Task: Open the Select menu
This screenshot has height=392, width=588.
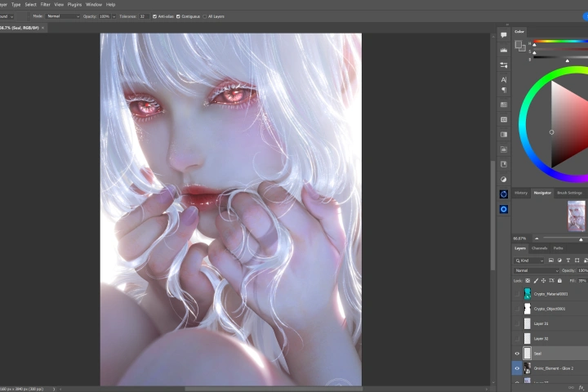Action: coord(30,5)
